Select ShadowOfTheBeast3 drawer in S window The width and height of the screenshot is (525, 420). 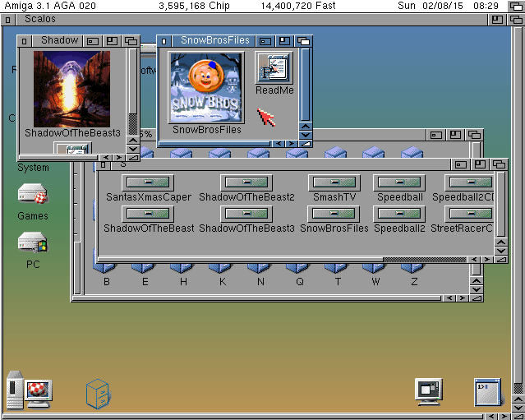tap(246, 214)
